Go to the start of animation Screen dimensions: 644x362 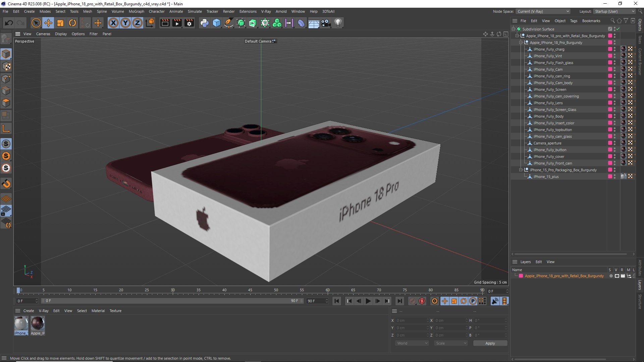337,301
